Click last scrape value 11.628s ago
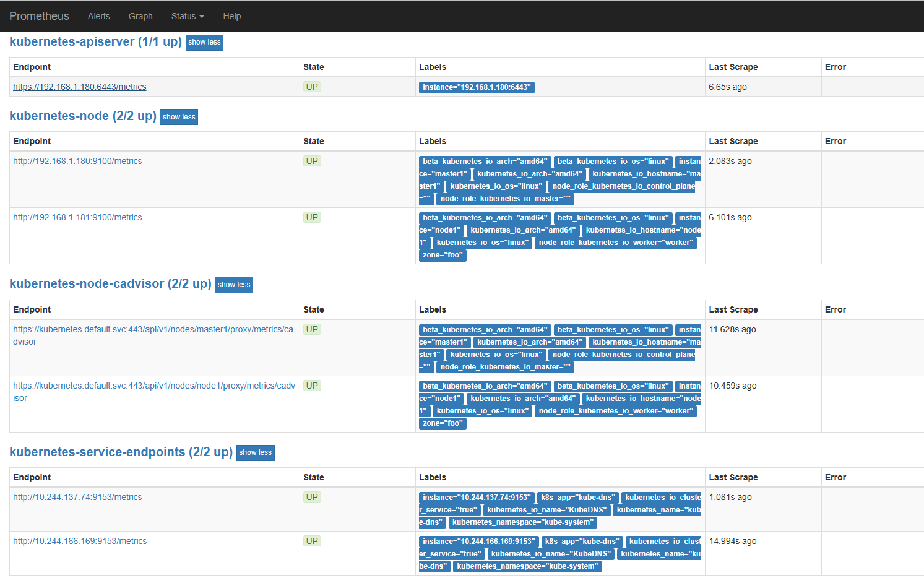This screenshot has width=924, height=583. (x=733, y=329)
